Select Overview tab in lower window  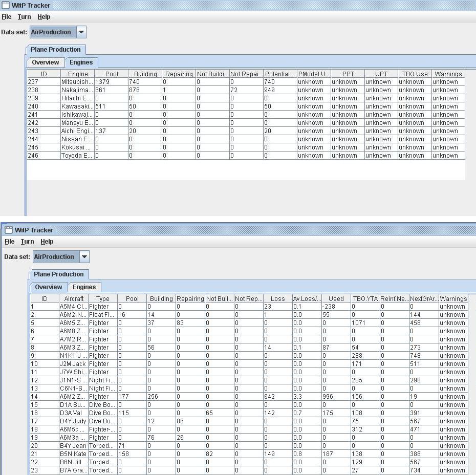pyautogui.click(x=49, y=287)
